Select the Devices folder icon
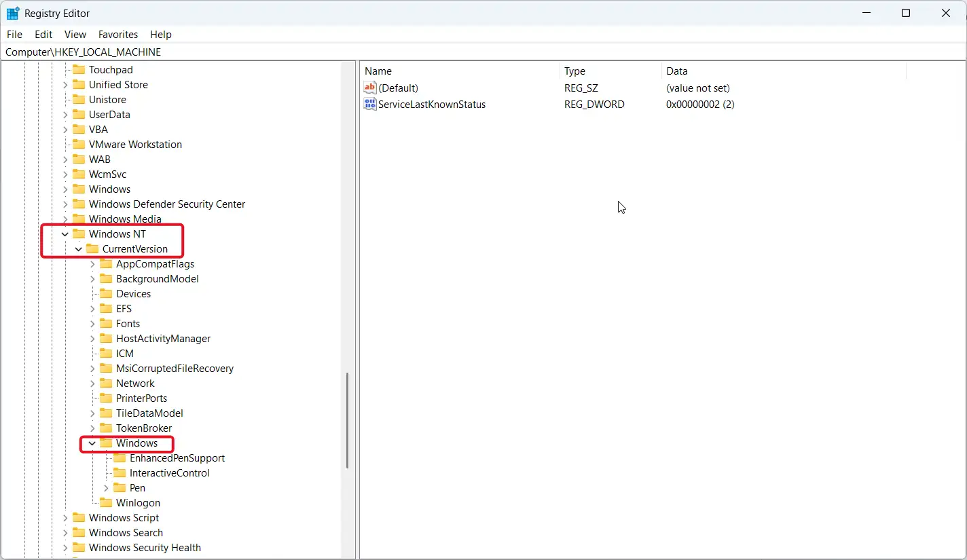 106,294
